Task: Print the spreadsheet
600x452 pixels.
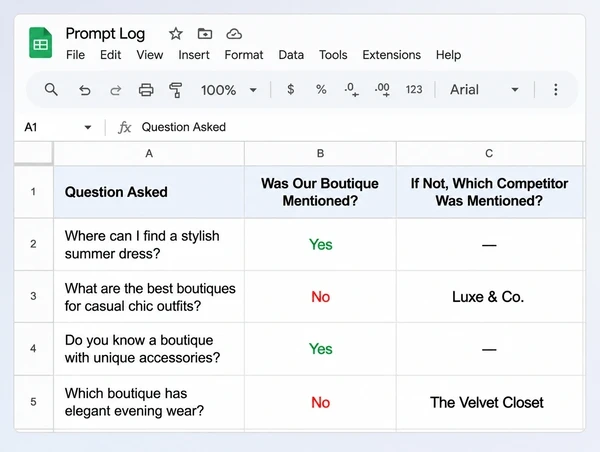Action: (x=146, y=90)
